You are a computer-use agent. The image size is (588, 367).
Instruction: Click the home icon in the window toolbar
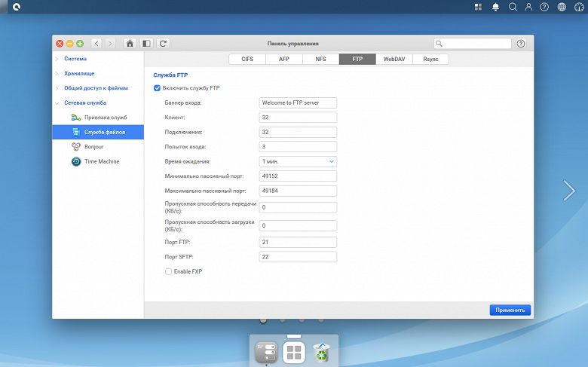click(130, 44)
